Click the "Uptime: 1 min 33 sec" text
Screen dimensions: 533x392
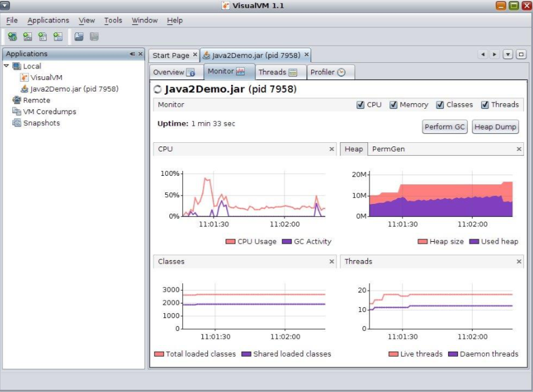pyautogui.click(x=196, y=124)
